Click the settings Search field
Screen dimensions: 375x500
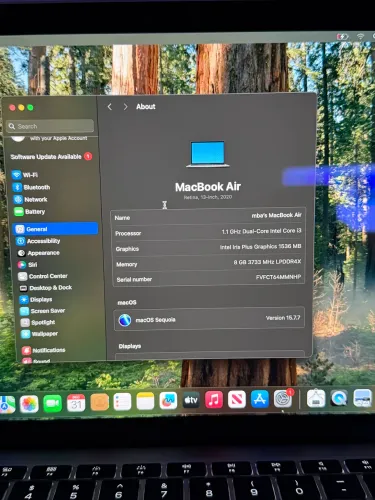[51, 126]
